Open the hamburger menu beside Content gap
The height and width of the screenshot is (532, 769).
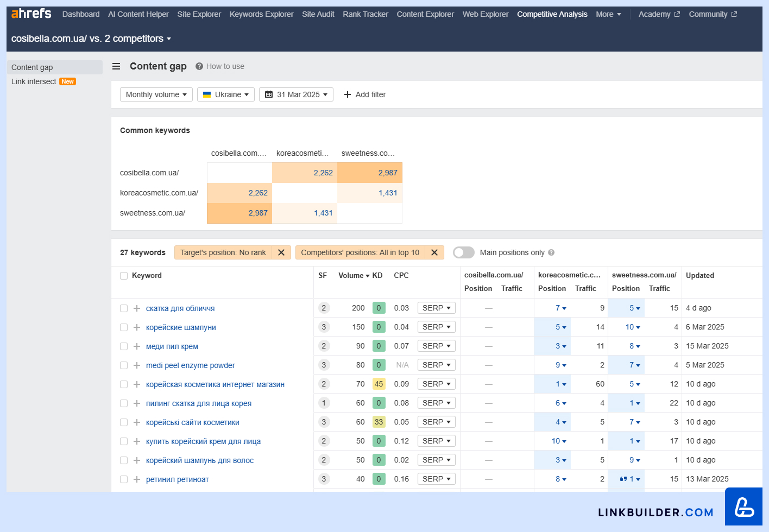[x=116, y=66]
